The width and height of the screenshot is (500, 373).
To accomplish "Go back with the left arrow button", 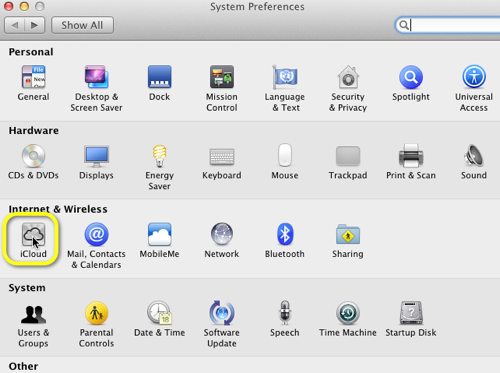I will pyautogui.click(x=15, y=25).
